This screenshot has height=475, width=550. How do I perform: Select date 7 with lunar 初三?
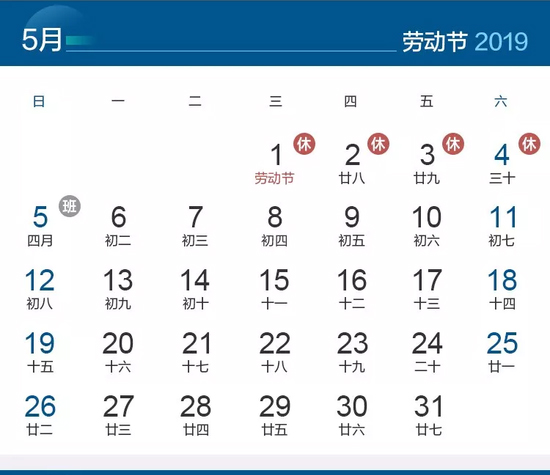tap(195, 226)
